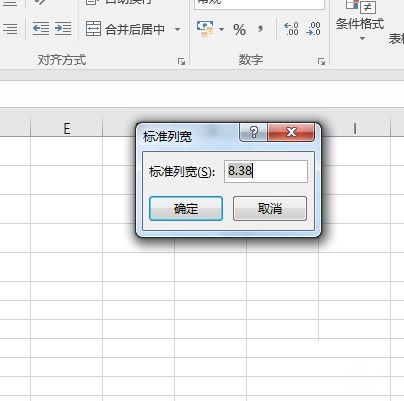The image size is (404, 401).
Task: Click Merge and Center (合并后居中) button
Action: [x=126, y=29]
